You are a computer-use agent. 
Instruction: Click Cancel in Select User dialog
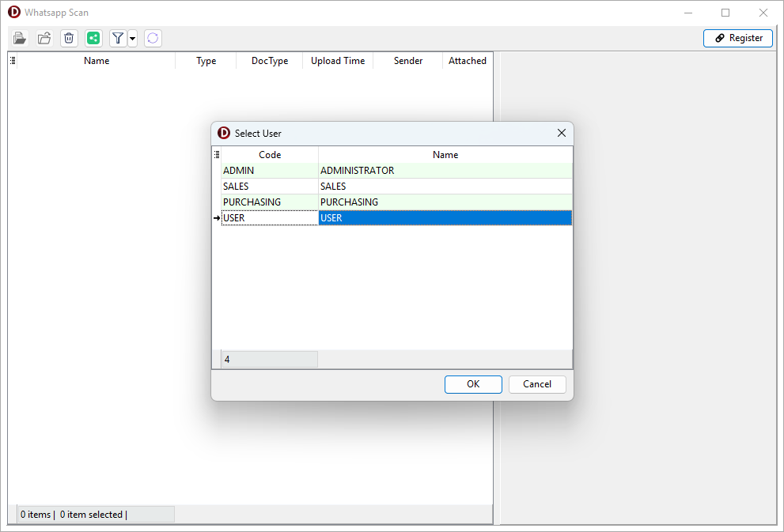tap(537, 384)
